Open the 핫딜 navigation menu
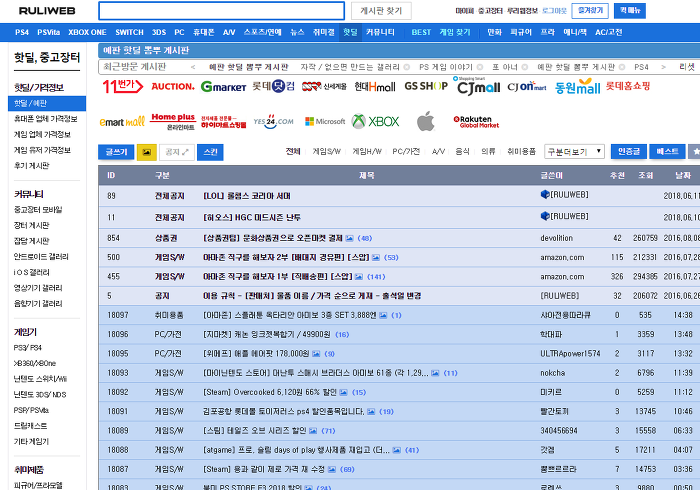Screen dimensions: 700x490 pos(350,32)
